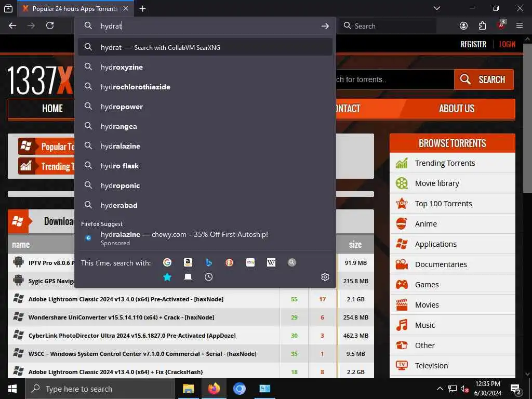Click the LOGIN link
Viewport: 532px width, 399px height.
point(507,44)
